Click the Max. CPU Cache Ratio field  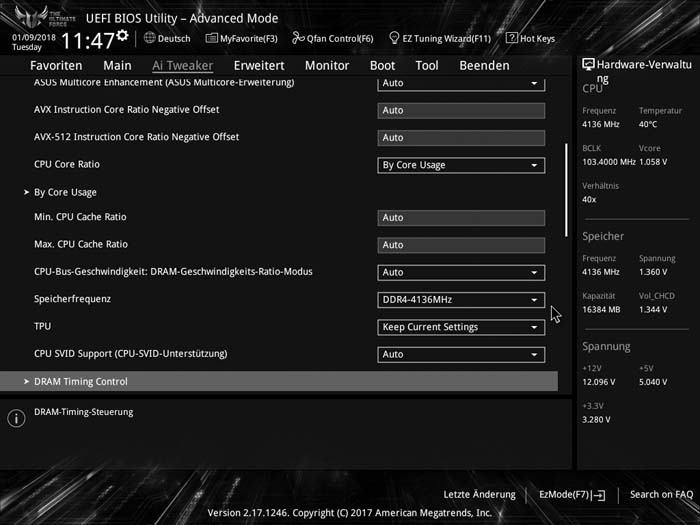click(x=461, y=245)
